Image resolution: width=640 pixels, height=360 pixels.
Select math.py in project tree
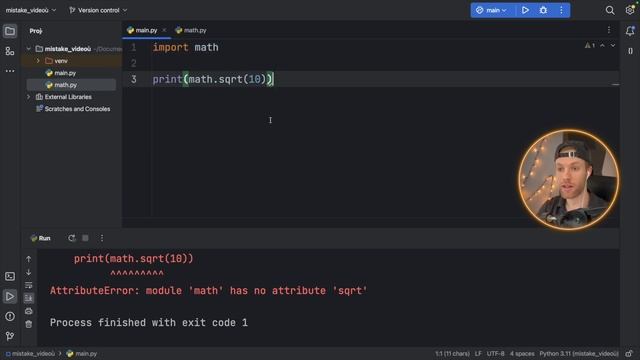tap(61, 85)
